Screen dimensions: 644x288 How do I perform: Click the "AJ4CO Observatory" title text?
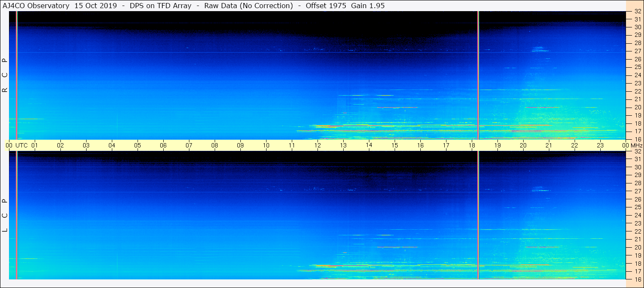(x=36, y=6)
